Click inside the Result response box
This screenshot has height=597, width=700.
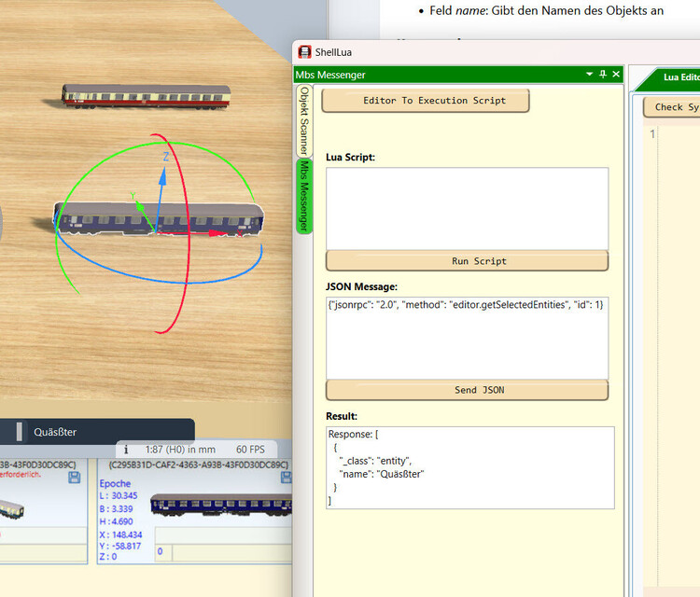click(470, 467)
